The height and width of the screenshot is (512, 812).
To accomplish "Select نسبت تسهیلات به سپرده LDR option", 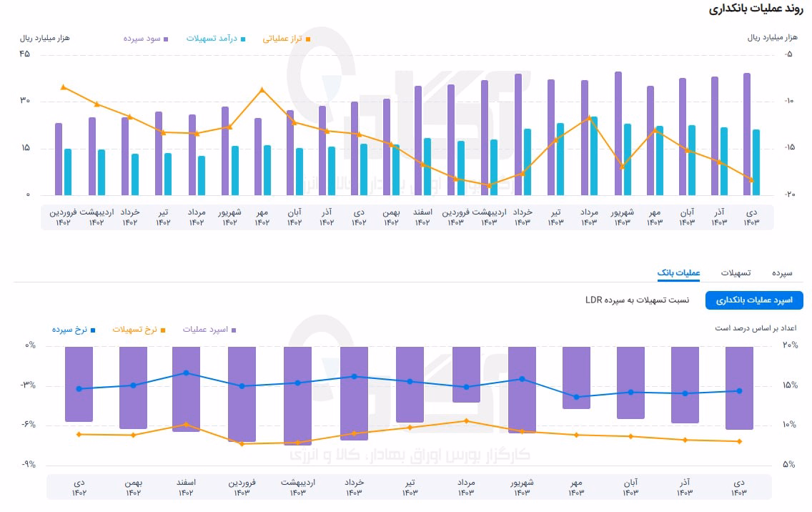I will (x=637, y=300).
